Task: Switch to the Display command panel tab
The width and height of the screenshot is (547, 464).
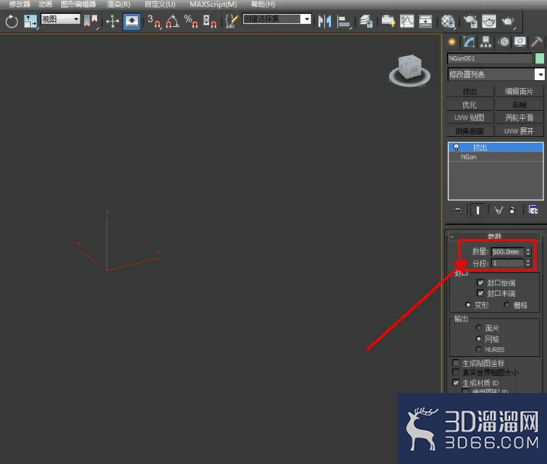Action: coord(520,42)
